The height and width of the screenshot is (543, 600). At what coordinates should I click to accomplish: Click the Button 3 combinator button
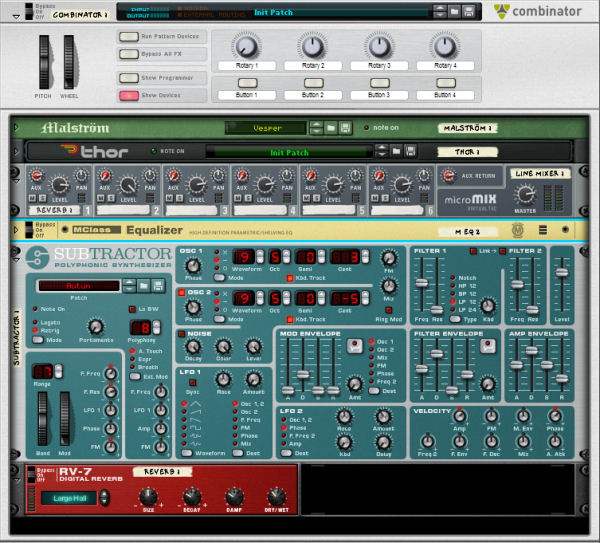click(x=380, y=83)
